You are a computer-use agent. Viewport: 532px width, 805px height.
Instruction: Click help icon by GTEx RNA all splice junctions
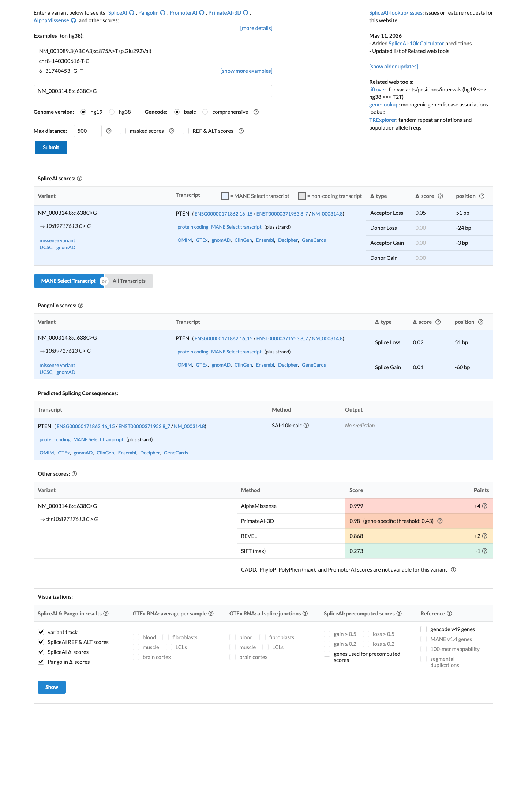[305, 614]
